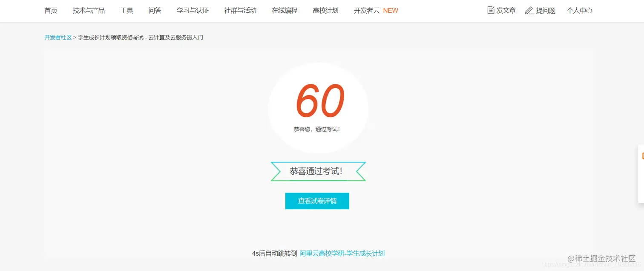Click the 查看试卷详情 blue button
Image resolution: width=644 pixels, height=271 pixels.
(317, 201)
